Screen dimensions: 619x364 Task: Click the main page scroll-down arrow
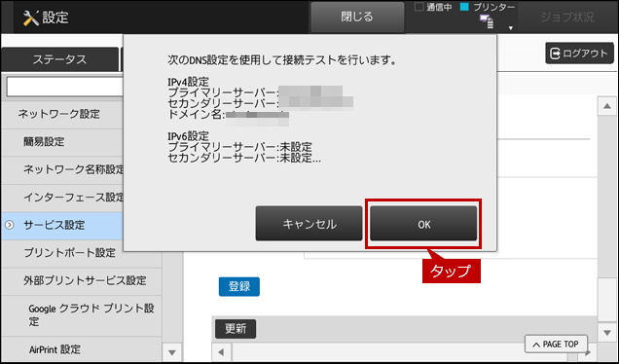pos(606,333)
